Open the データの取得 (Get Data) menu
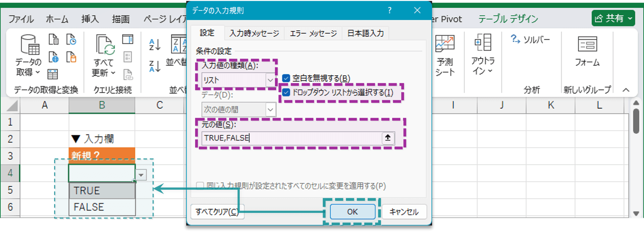 [29, 55]
